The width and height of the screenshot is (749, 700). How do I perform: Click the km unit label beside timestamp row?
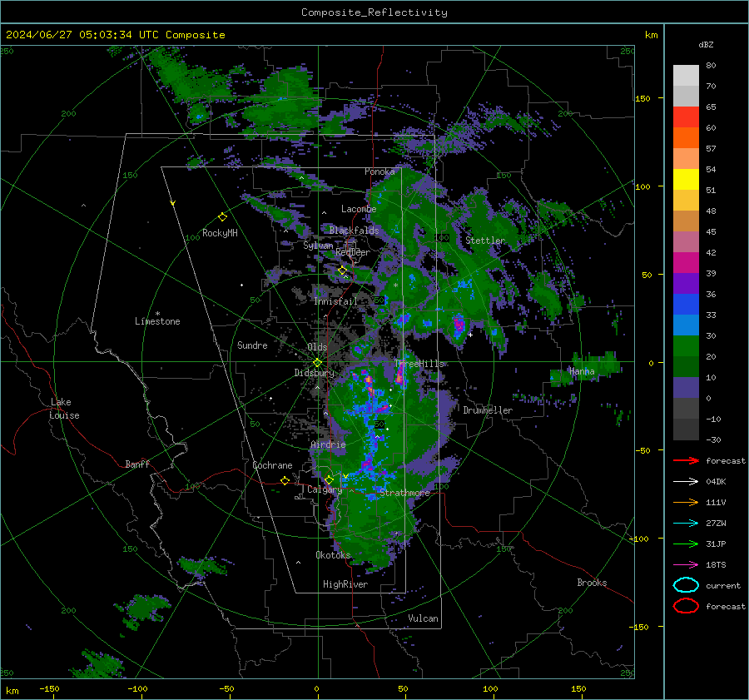651,35
